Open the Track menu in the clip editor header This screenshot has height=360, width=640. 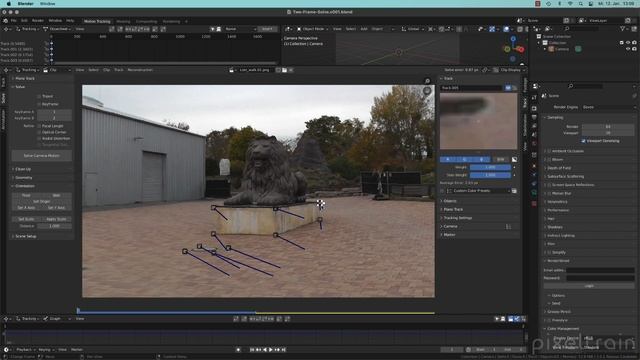[x=118, y=70]
